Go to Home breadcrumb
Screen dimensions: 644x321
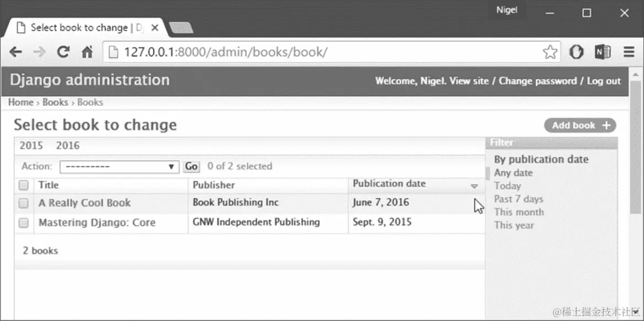[x=20, y=102]
